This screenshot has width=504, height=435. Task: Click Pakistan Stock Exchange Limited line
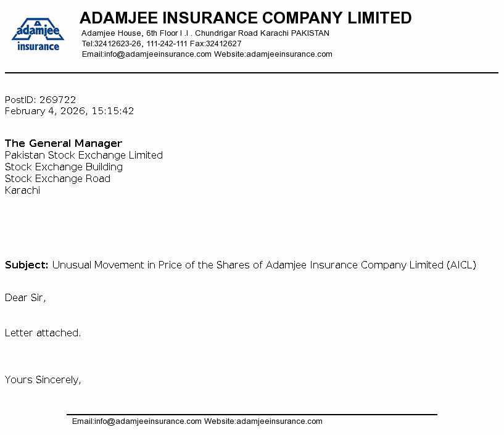(x=84, y=155)
